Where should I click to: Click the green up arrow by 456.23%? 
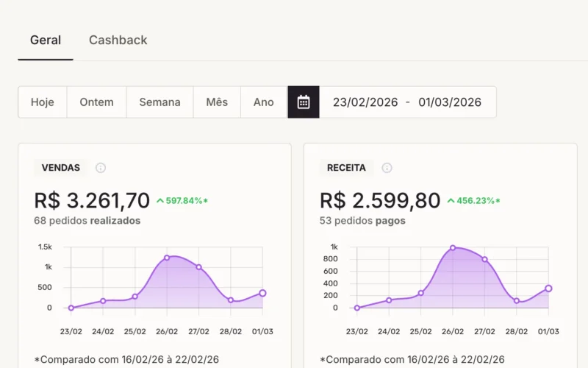point(451,200)
